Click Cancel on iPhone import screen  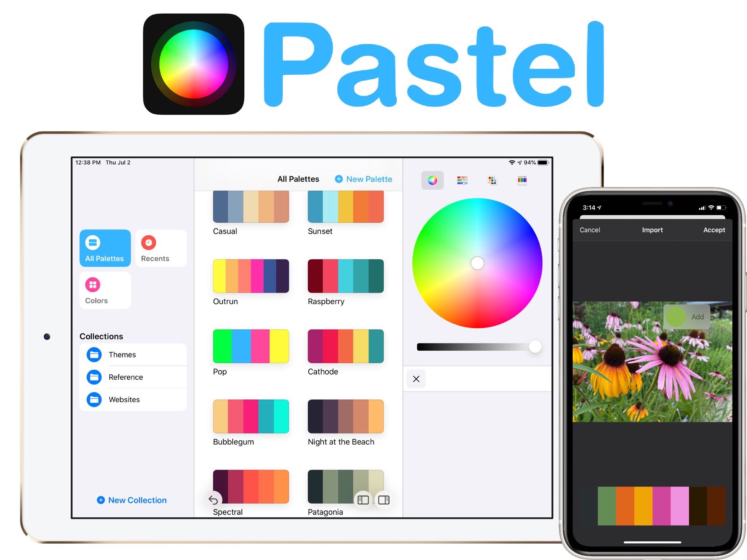click(590, 229)
